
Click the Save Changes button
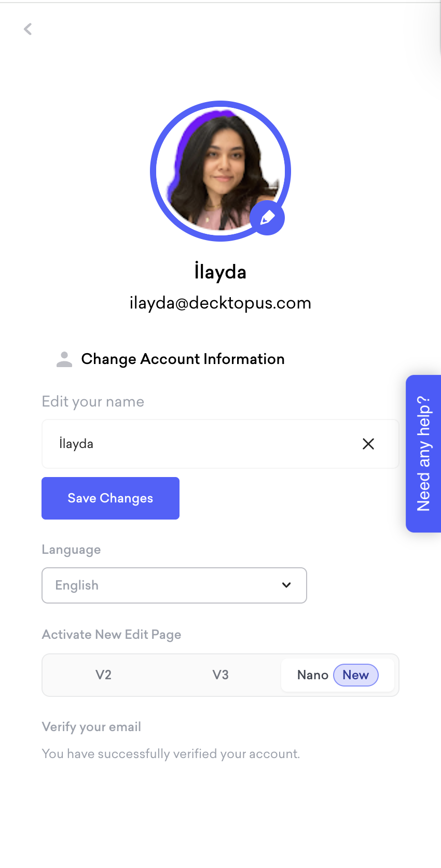coord(111,498)
